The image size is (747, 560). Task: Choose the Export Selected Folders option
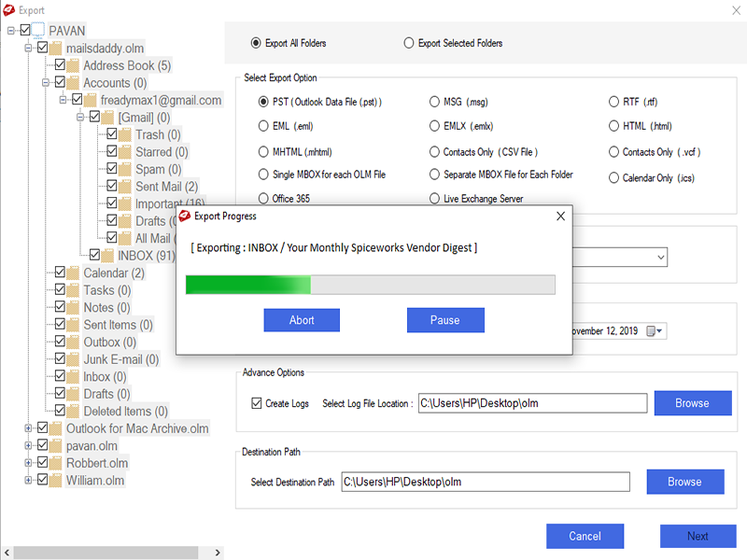(x=409, y=43)
